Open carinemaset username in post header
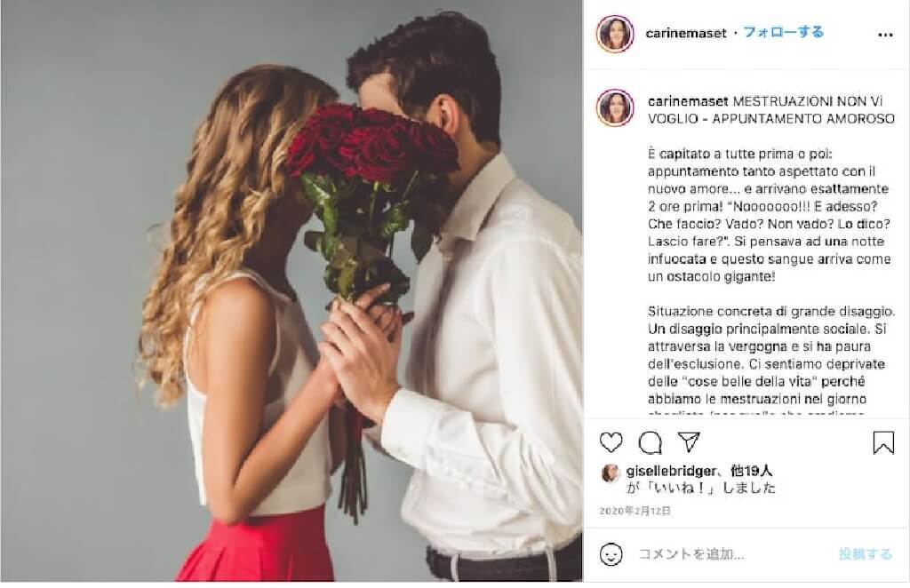This screenshot has width=910, height=588. (686, 33)
